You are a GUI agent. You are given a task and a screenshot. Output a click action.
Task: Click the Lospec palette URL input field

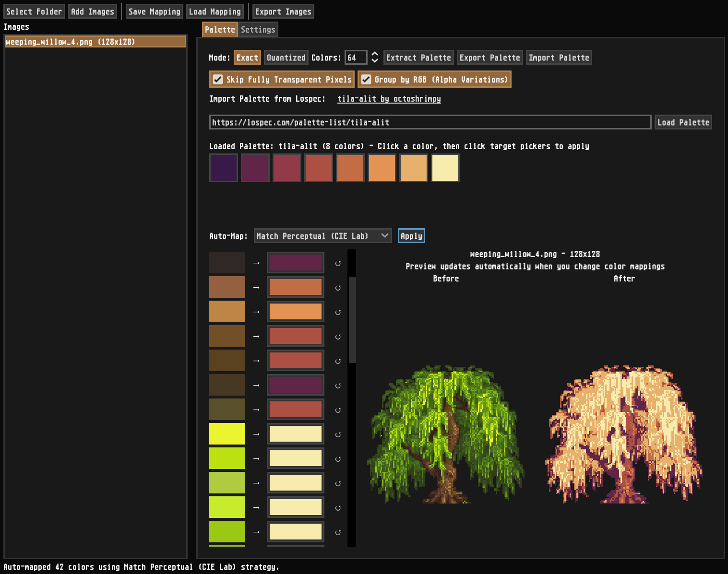[x=430, y=122]
